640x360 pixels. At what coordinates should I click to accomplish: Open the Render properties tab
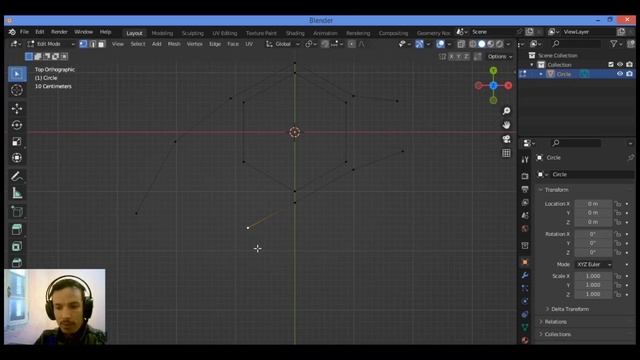pyautogui.click(x=525, y=176)
